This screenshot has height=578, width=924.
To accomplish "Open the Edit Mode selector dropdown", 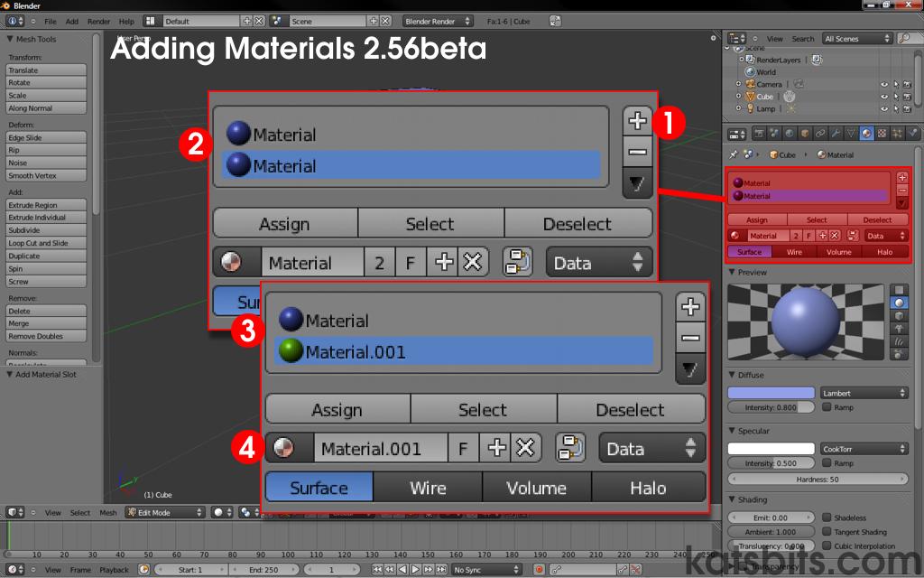I will point(166,513).
